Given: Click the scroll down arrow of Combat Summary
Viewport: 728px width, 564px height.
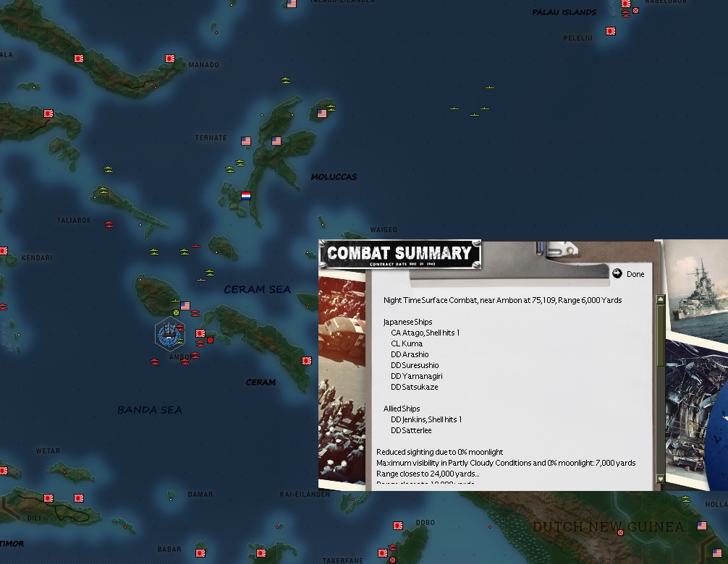Looking at the screenshot, I should pos(660,478).
